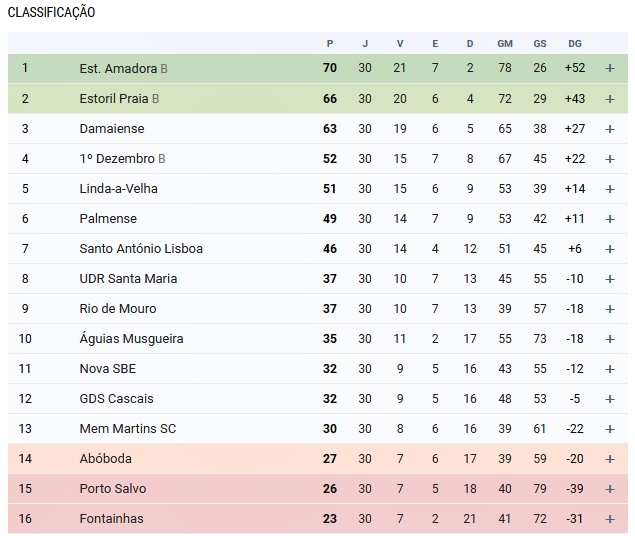Screen dimensions: 635x536
Task: Click the Classificação section heading
Action: coord(52,12)
